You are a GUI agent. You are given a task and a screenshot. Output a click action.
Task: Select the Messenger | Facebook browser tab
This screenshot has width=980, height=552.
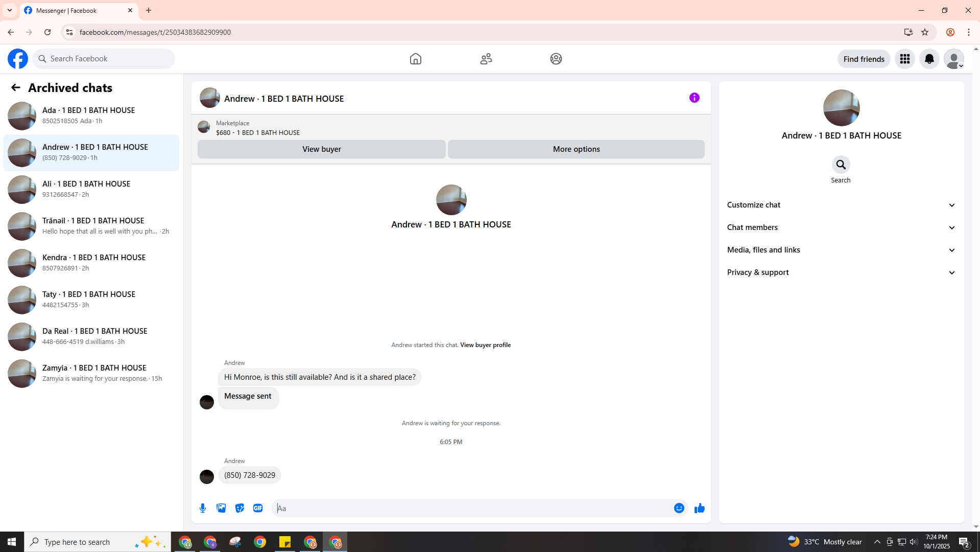click(79, 10)
